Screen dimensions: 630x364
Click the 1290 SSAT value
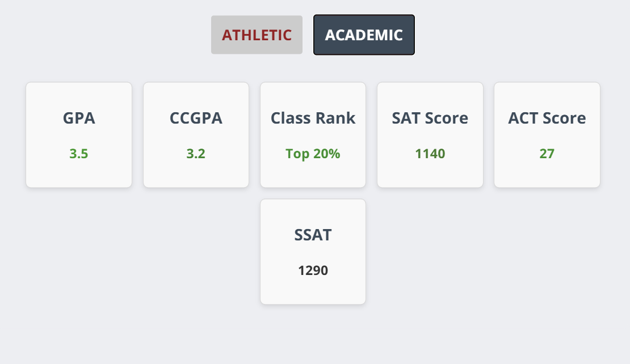[x=313, y=270]
